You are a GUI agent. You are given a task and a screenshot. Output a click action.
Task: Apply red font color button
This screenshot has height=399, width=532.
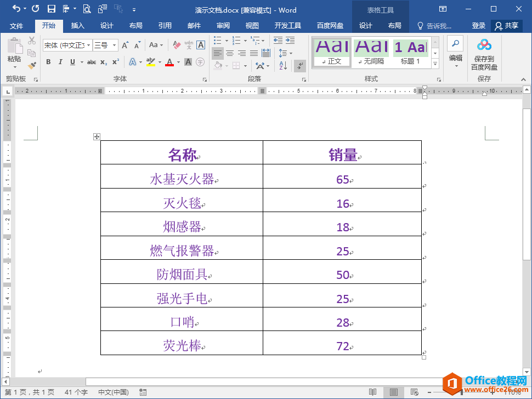click(169, 62)
